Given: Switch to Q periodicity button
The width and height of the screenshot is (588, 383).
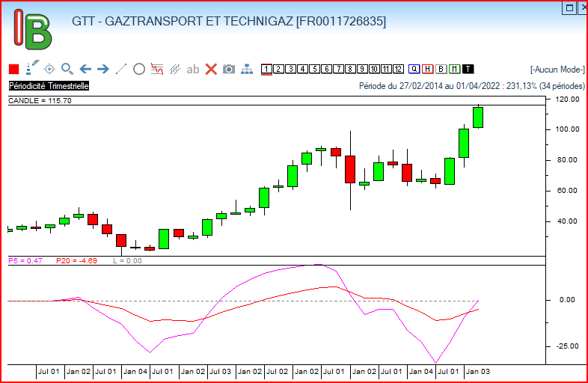Looking at the screenshot, I should pyautogui.click(x=414, y=69).
